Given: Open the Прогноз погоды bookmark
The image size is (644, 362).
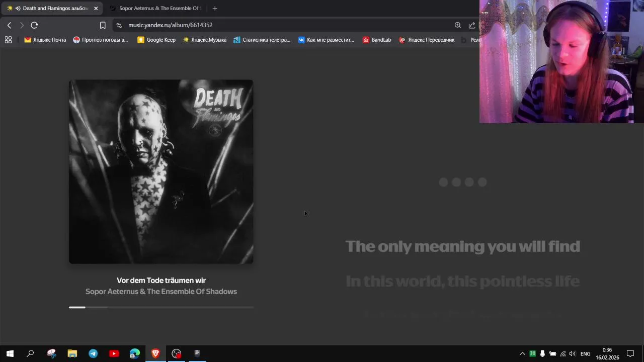Looking at the screenshot, I should point(101,40).
